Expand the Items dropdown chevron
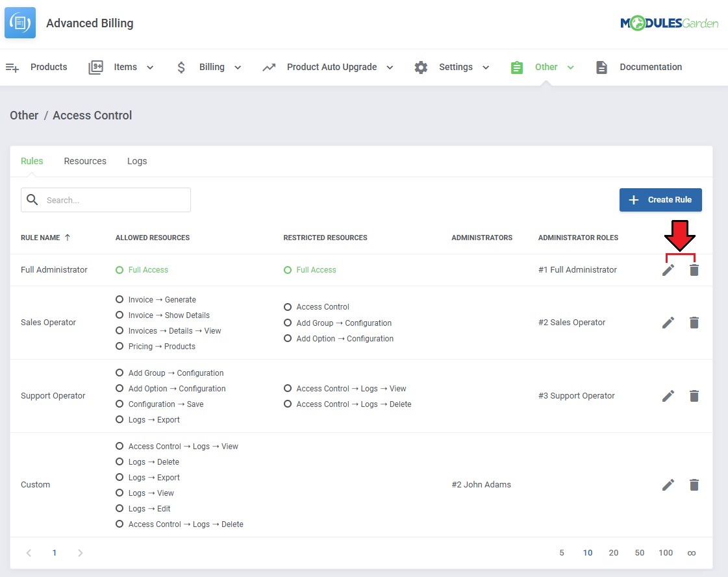 pyautogui.click(x=150, y=68)
